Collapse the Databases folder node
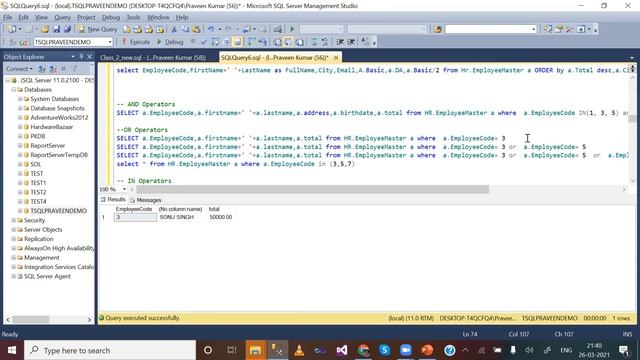This screenshot has width=640, height=360. [13, 89]
